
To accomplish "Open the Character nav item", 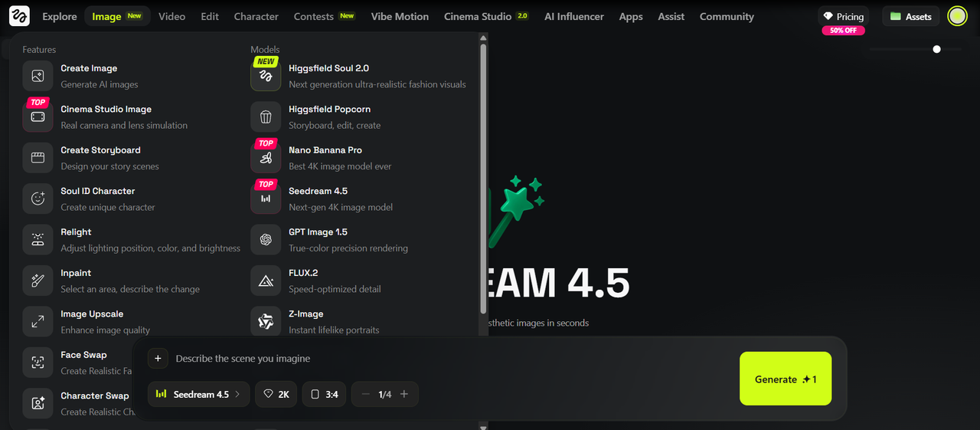I will click(256, 16).
